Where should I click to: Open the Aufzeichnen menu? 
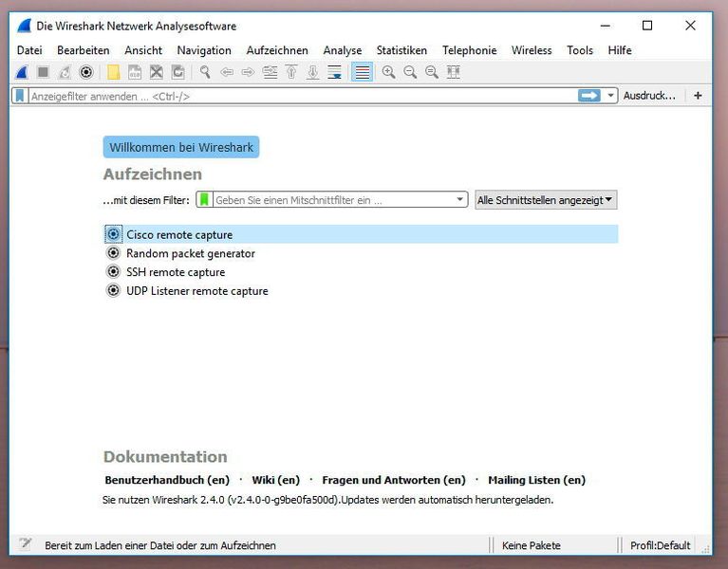(277, 50)
